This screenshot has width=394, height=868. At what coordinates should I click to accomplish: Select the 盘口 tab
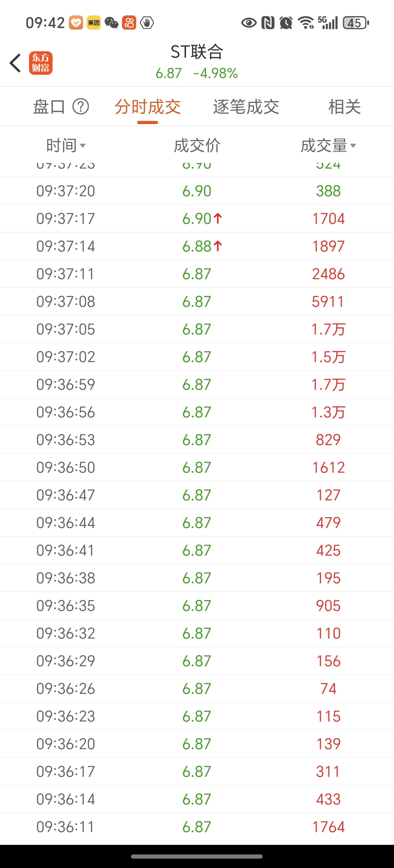coord(49,107)
